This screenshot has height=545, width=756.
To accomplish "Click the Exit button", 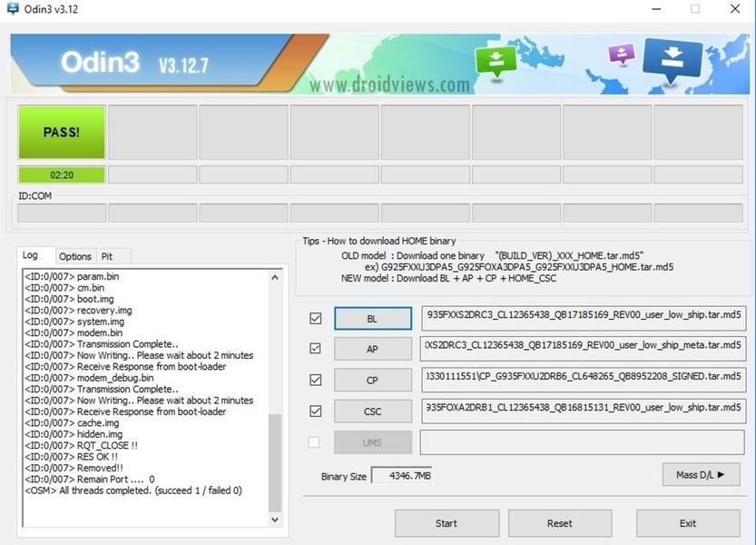I will [688, 523].
